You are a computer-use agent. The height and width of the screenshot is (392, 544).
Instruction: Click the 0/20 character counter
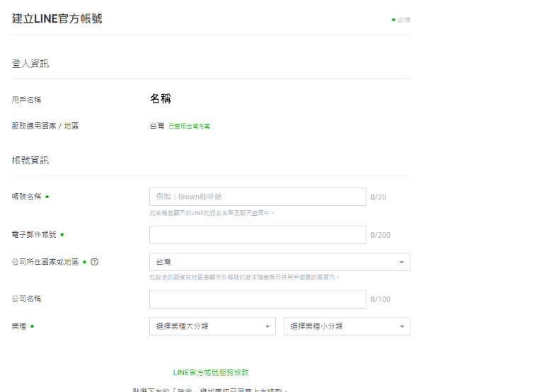[x=378, y=197]
